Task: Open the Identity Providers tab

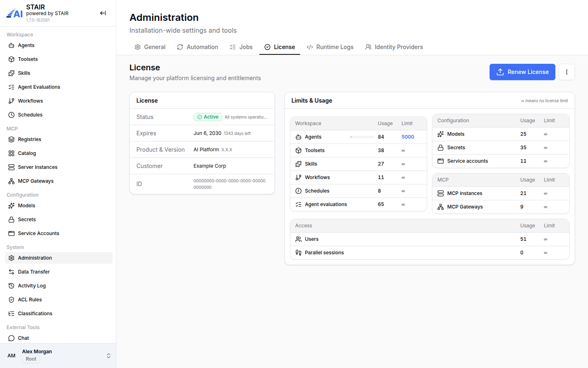Action: pos(394,47)
